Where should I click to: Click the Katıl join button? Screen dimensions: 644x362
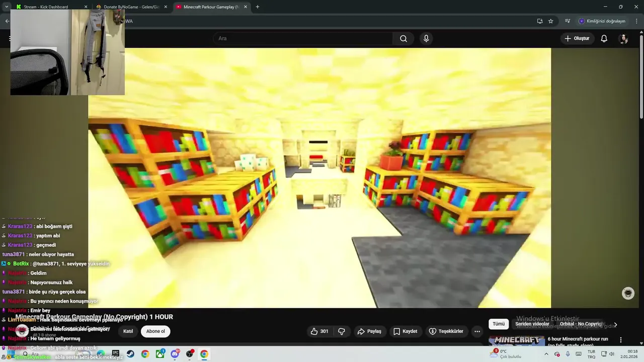tap(128, 331)
